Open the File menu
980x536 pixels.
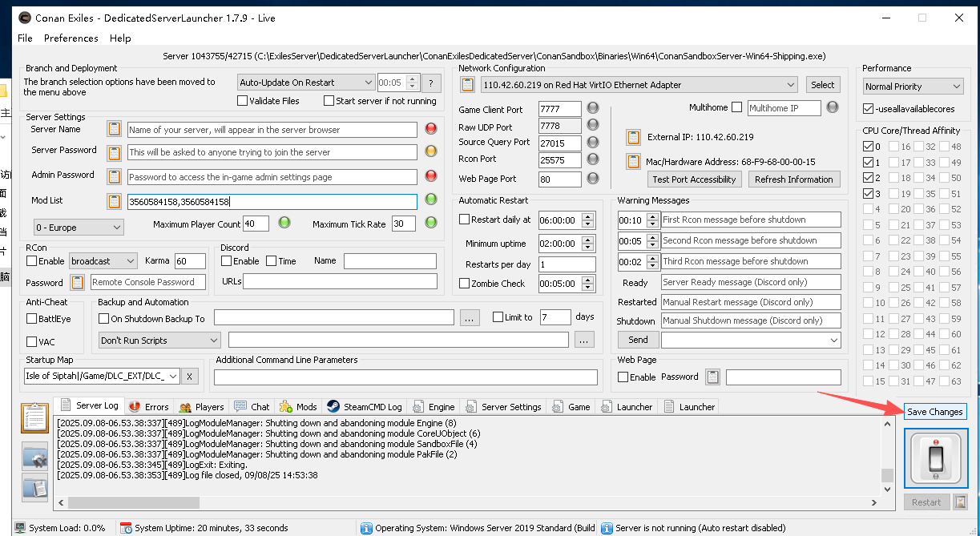click(25, 38)
